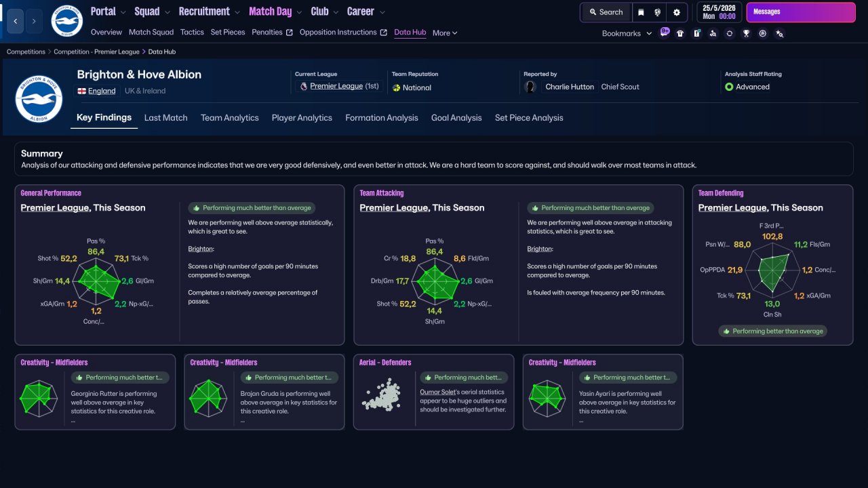
Task: Click the Brighton club badge in the top bar
Action: pos(66,21)
